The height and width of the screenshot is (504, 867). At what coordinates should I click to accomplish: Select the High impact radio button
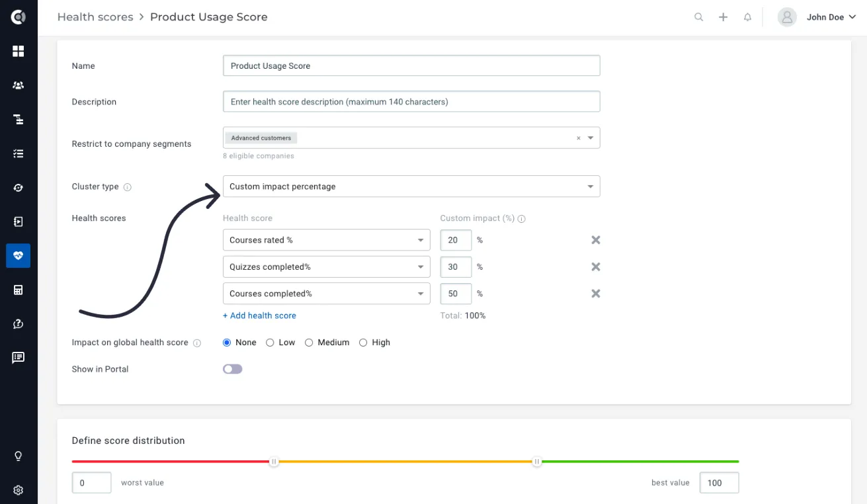[x=363, y=343]
